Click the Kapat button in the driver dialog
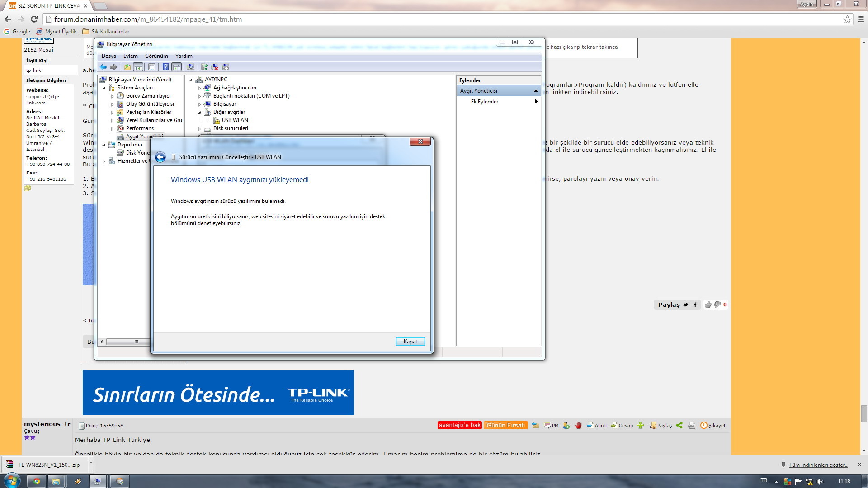The width and height of the screenshot is (868, 488). pos(410,342)
